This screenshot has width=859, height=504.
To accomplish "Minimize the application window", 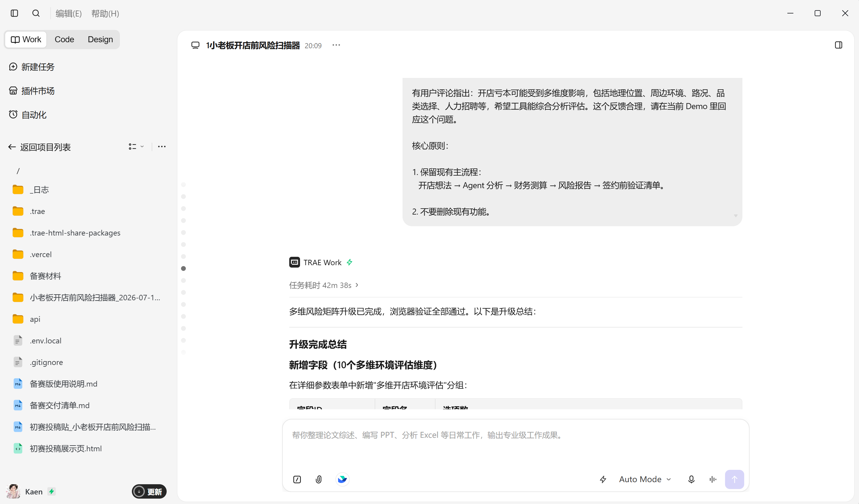I will click(x=790, y=13).
